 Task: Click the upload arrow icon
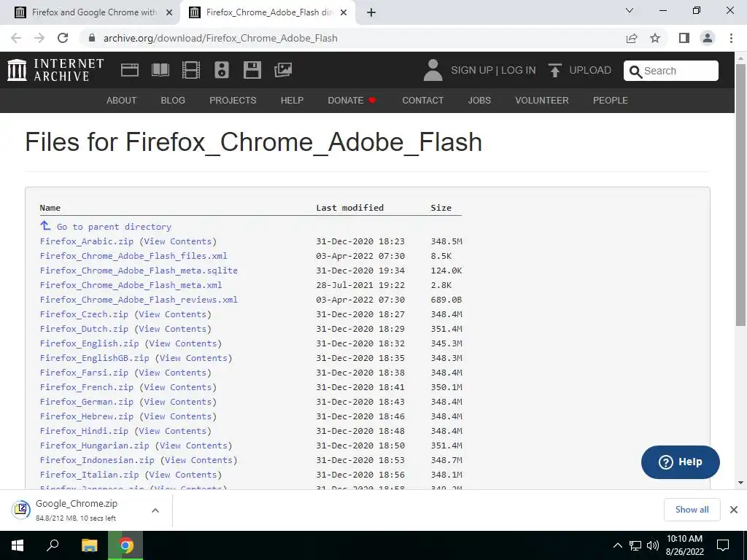coord(554,70)
